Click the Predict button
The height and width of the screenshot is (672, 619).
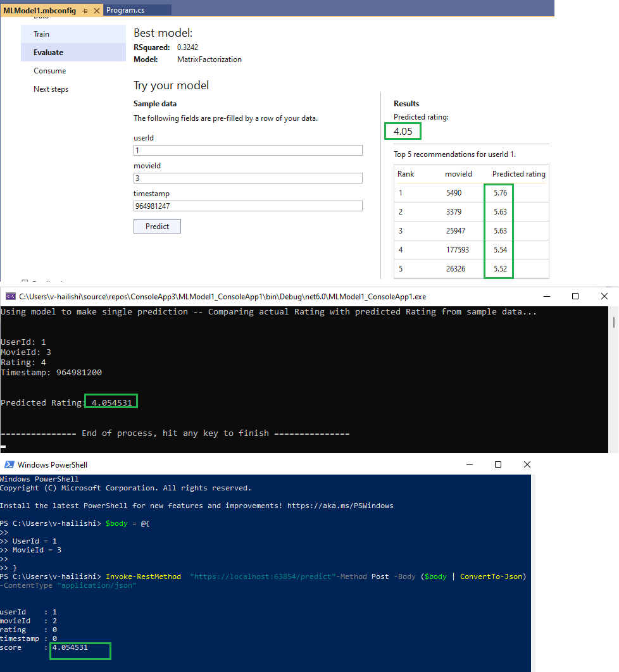[x=156, y=226]
